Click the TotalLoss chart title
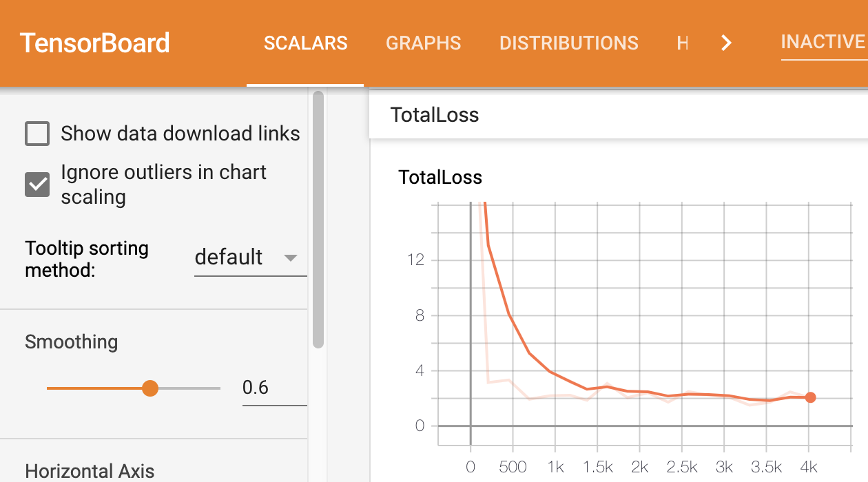868x482 pixels. point(440,178)
